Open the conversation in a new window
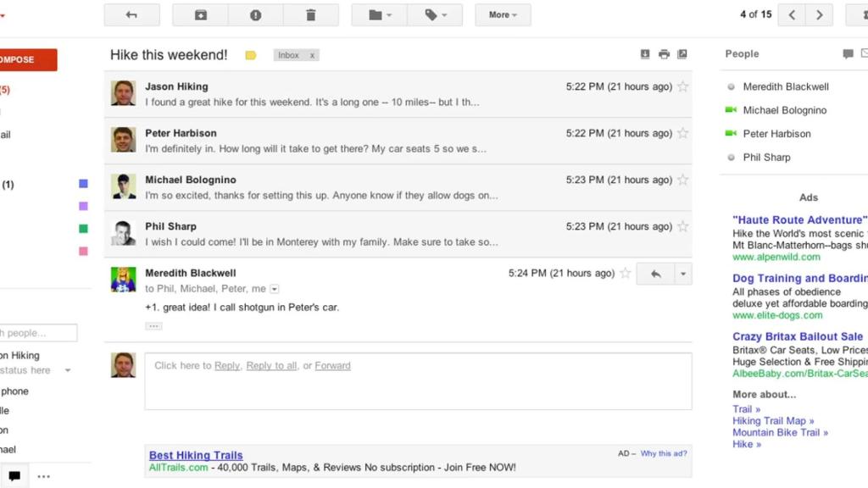868x488 pixels. pos(682,53)
